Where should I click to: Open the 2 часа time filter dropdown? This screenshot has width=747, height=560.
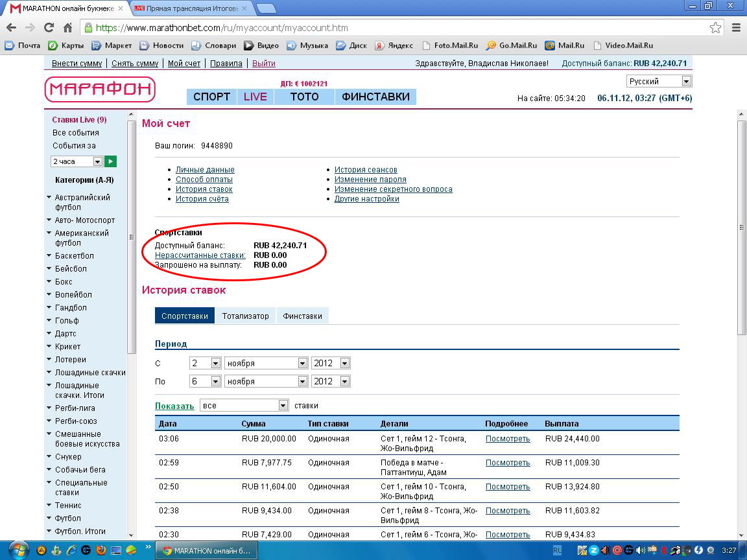point(77,161)
